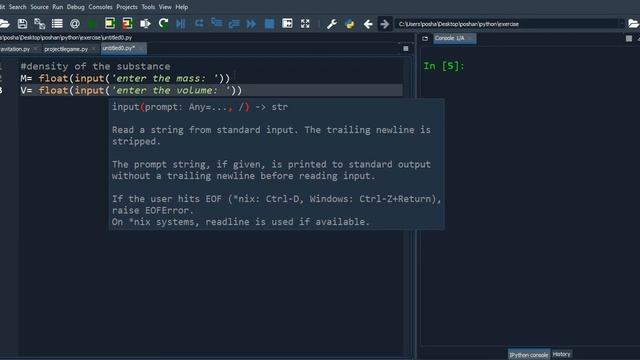The image size is (640, 360).
Task: Open file using the folder icon
Action: (5, 24)
